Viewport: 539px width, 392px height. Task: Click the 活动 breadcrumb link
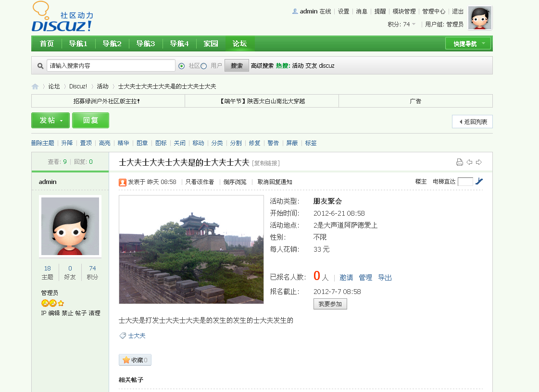(102, 86)
